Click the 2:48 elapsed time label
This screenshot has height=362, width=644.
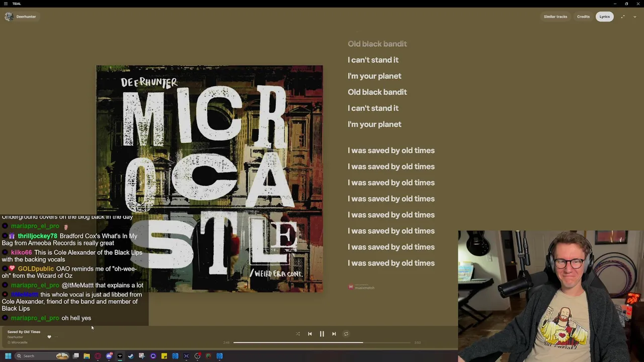tap(226, 342)
